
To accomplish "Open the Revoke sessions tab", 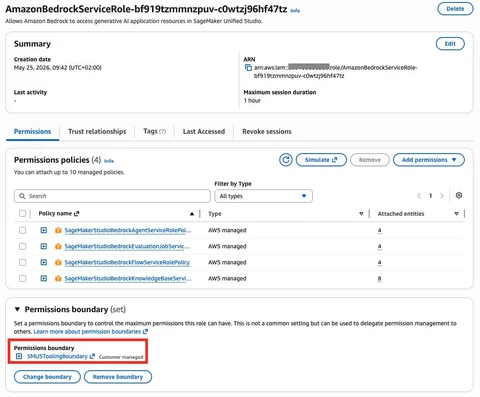I will click(267, 131).
